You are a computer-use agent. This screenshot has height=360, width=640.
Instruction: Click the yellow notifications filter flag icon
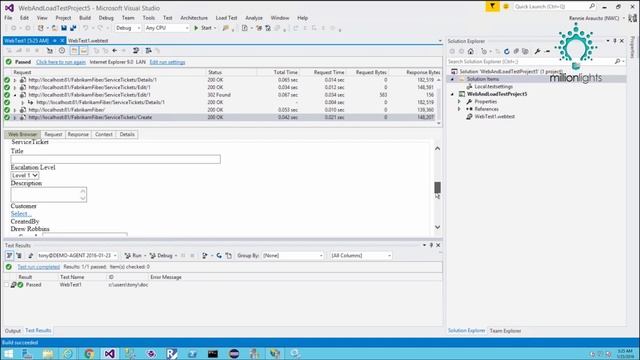click(x=492, y=6)
